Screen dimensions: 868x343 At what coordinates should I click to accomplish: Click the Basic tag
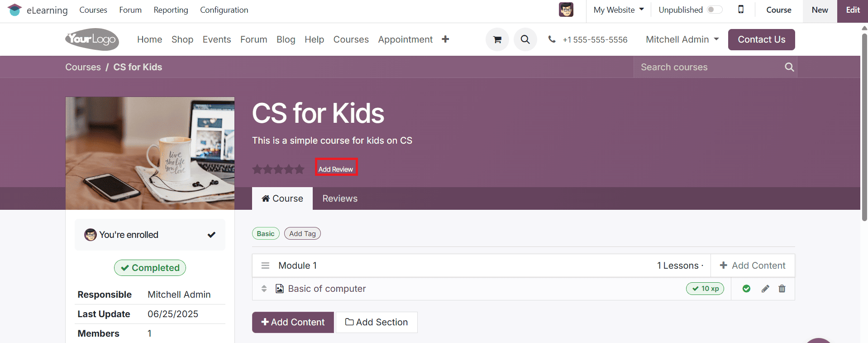click(266, 233)
